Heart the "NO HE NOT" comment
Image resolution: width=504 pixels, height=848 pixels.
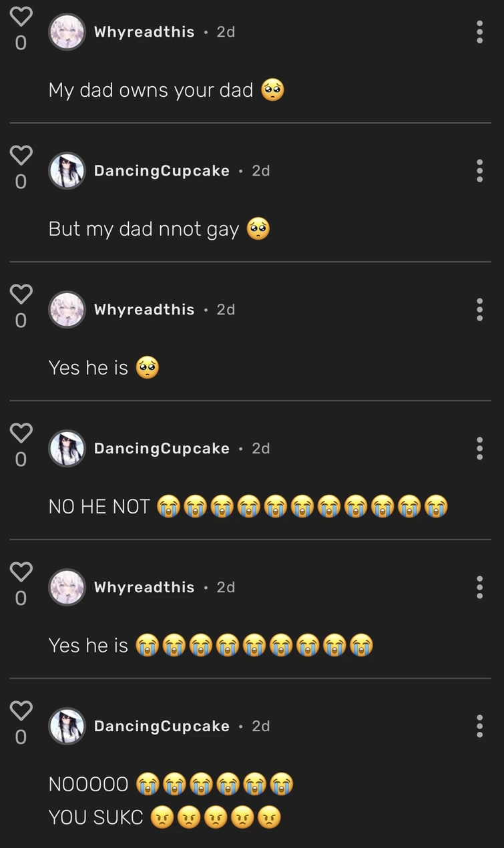pyautogui.click(x=21, y=433)
